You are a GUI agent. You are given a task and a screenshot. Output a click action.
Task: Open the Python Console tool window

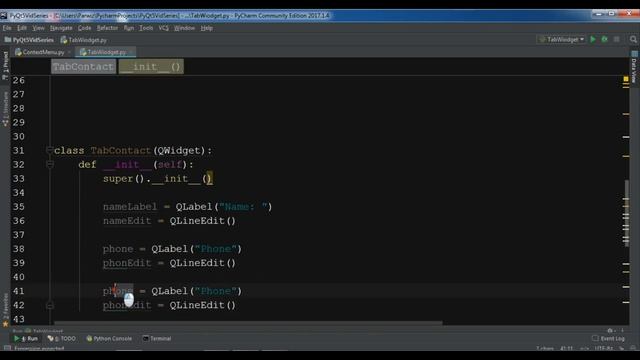tap(109, 338)
